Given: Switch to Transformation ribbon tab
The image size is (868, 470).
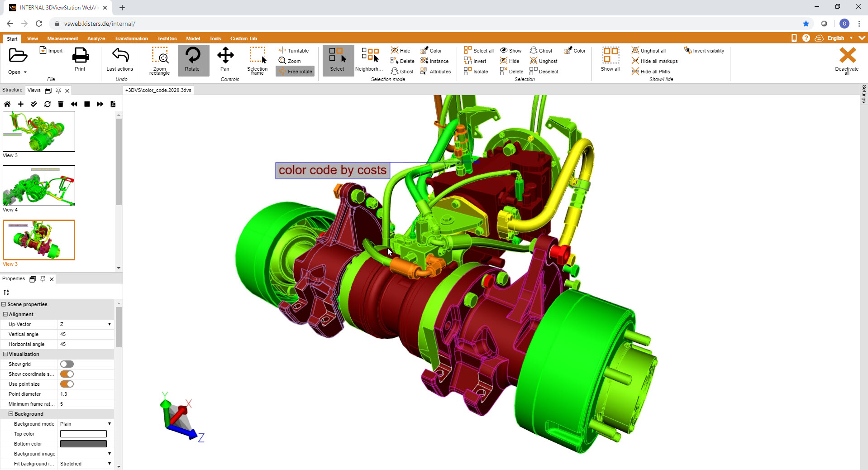Looking at the screenshot, I should pos(131,38).
